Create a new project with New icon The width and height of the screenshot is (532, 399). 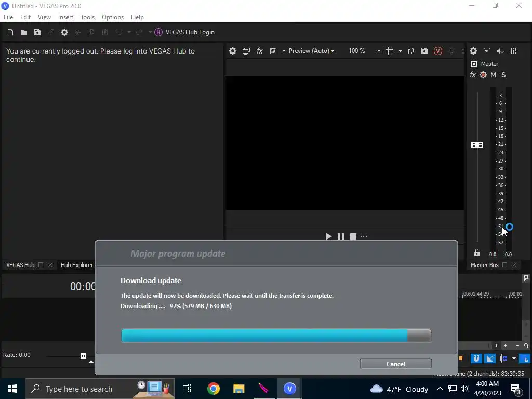coord(10,32)
